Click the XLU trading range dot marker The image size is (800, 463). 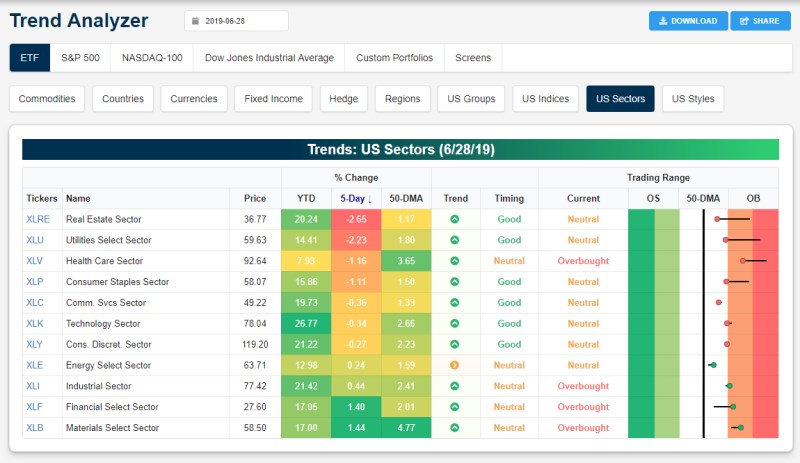click(725, 240)
